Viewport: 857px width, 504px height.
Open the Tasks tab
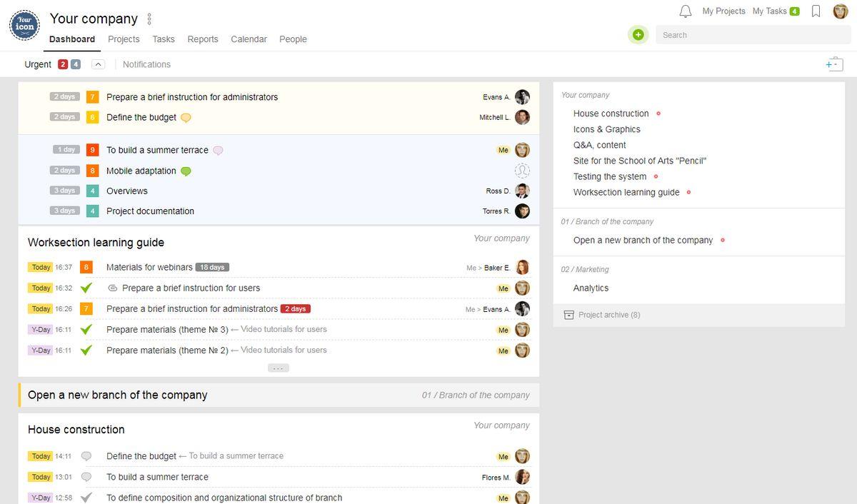click(164, 39)
